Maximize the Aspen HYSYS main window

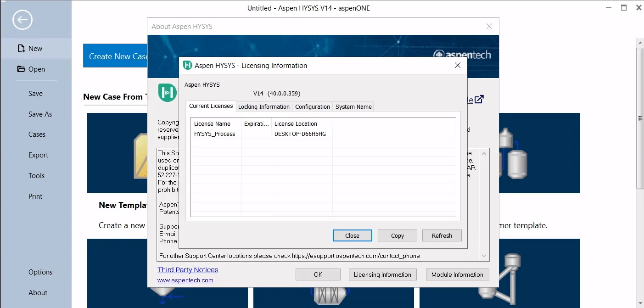tap(623, 8)
